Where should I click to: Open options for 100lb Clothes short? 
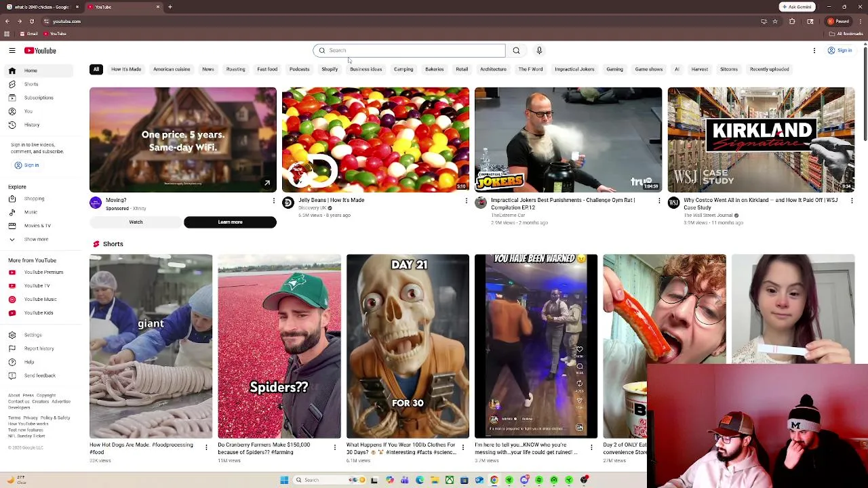[462, 447]
